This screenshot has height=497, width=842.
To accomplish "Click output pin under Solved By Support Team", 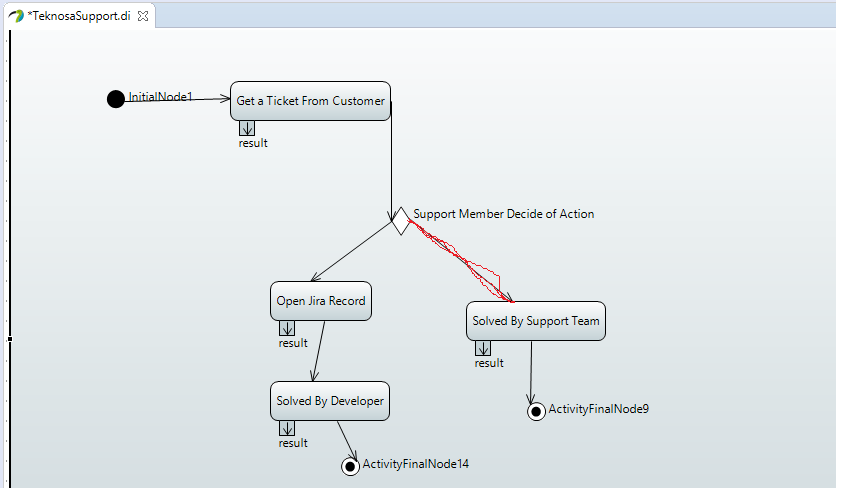I will (483, 348).
